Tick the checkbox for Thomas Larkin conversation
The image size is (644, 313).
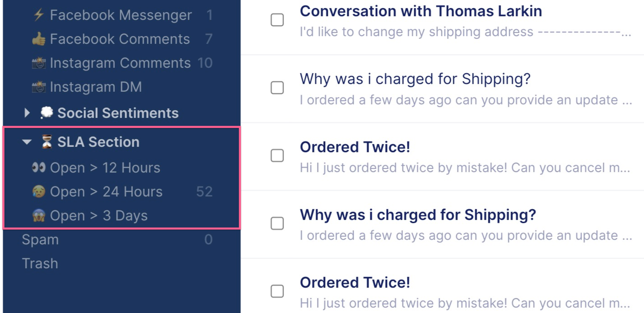click(277, 20)
